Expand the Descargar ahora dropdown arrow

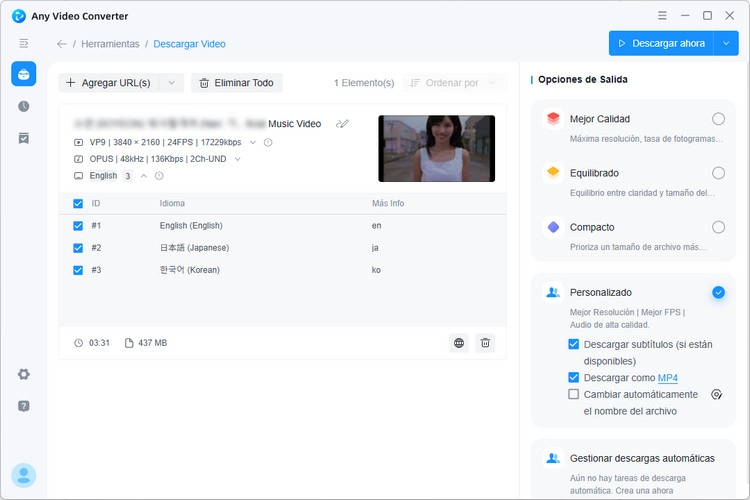pos(726,43)
